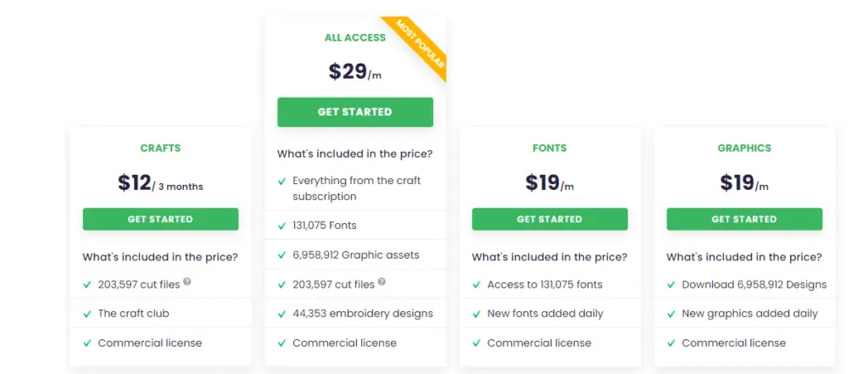Image resolution: width=868 pixels, height=374 pixels.
Task: Click the checkmark beside The craft club
Action: coord(87,314)
